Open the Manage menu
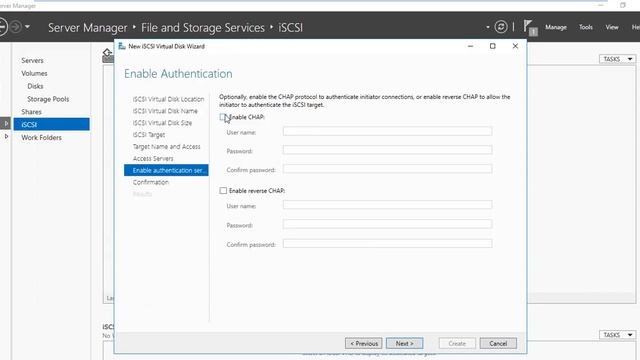This screenshot has height=360, width=640. pyautogui.click(x=556, y=27)
